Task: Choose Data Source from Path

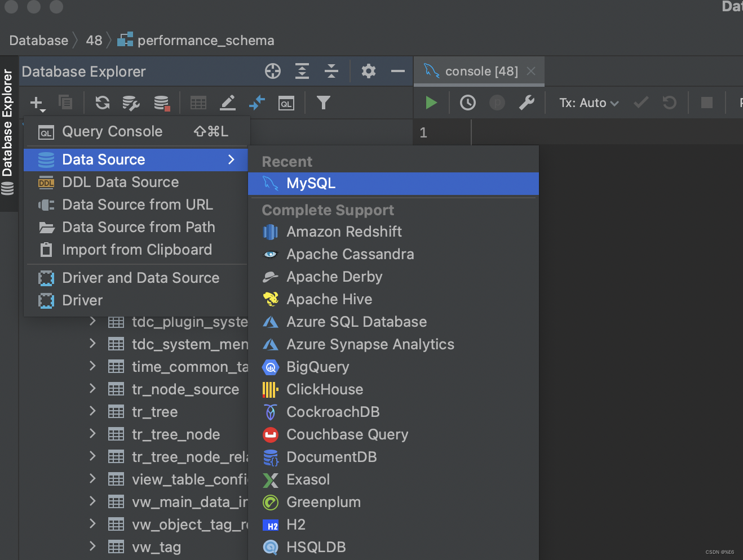Action: click(x=136, y=228)
